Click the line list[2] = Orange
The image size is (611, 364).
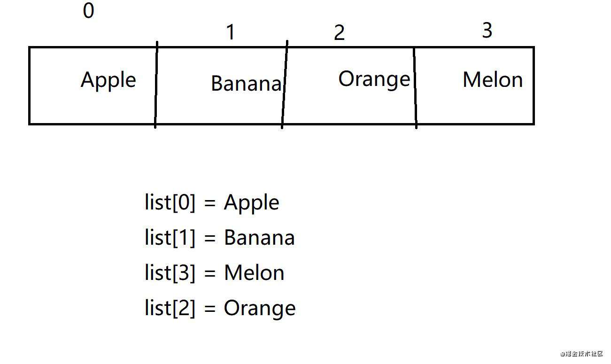click(x=220, y=309)
